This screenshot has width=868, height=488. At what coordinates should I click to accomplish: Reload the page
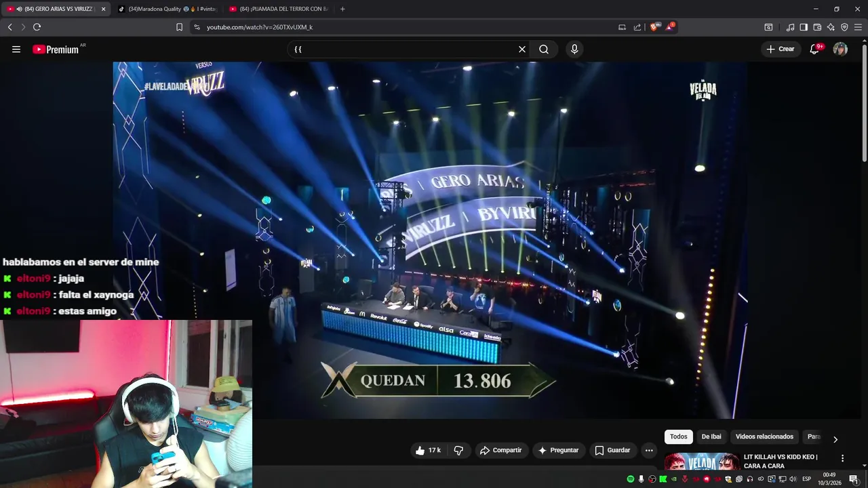click(37, 27)
